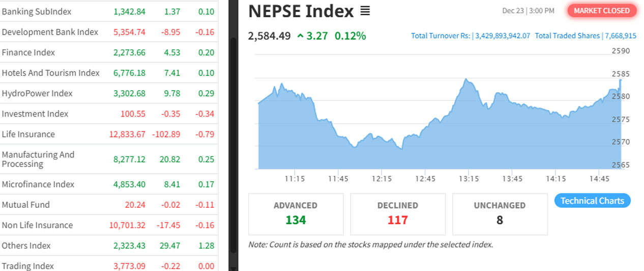Click the green up-arrow beside 3.27
644x271 pixels.
300,36
